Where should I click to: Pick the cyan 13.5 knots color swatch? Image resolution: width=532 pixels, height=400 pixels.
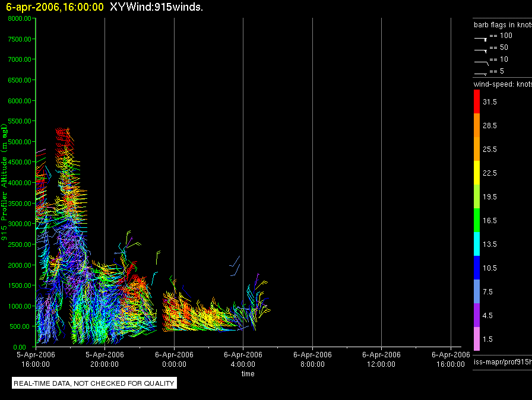click(476, 244)
